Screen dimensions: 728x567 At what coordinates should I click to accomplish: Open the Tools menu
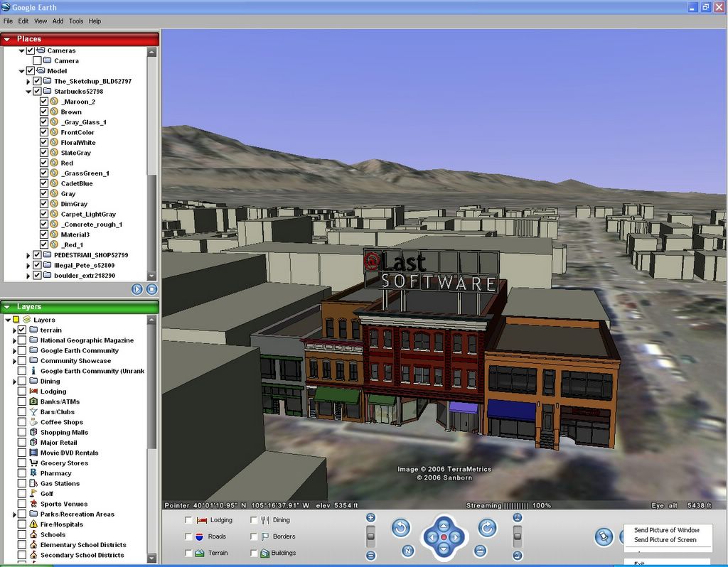click(x=76, y=21)
